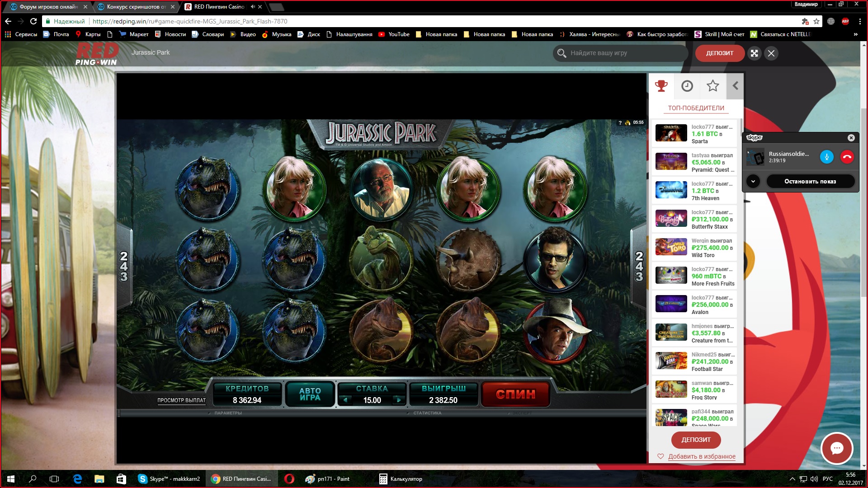
Task: Open Skype from the taskbar
Action: click(170, 479)
